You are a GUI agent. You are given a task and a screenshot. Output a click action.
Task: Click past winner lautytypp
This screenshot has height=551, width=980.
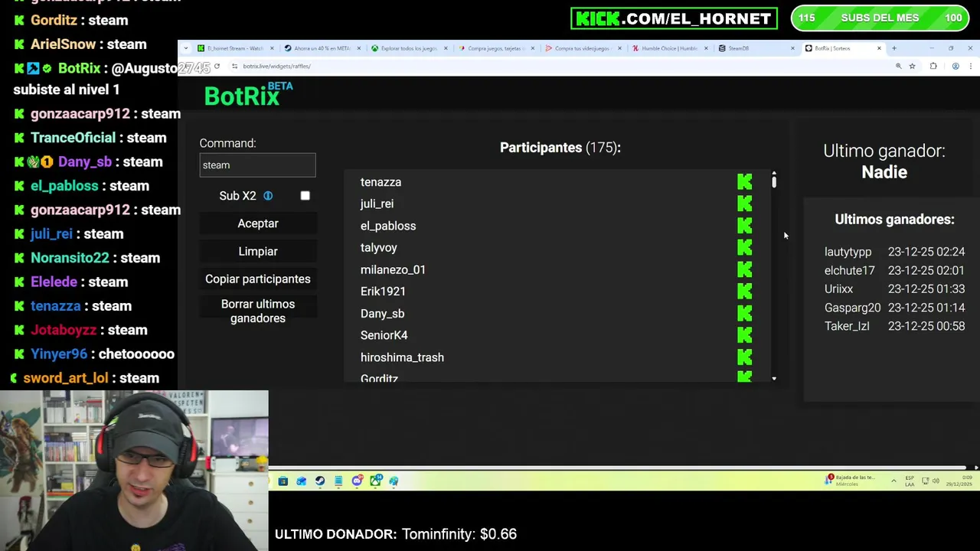848,252
